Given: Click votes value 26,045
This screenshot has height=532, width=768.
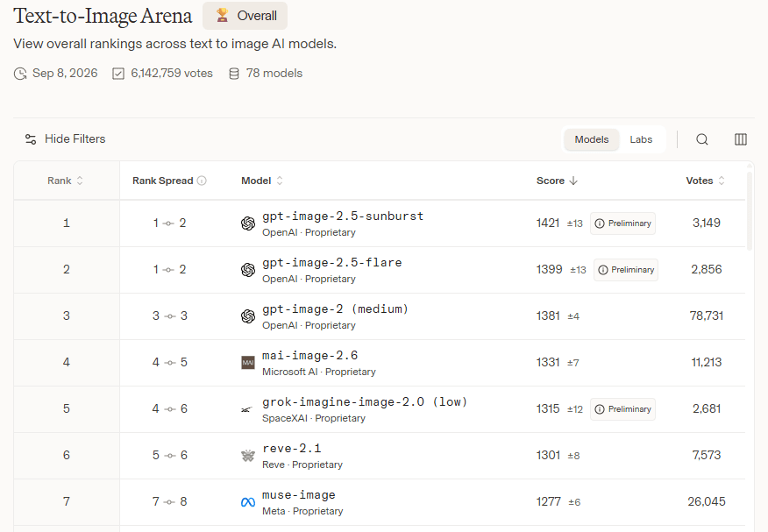Looking at the screenshot, I should [x=707, y=501].
